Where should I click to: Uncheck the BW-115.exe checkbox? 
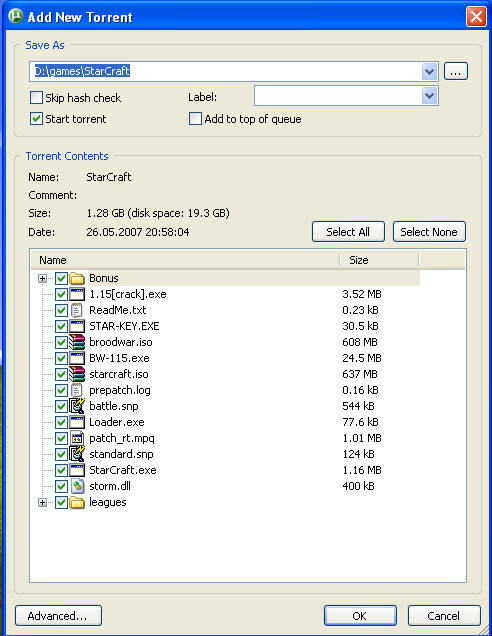[61, 358]
